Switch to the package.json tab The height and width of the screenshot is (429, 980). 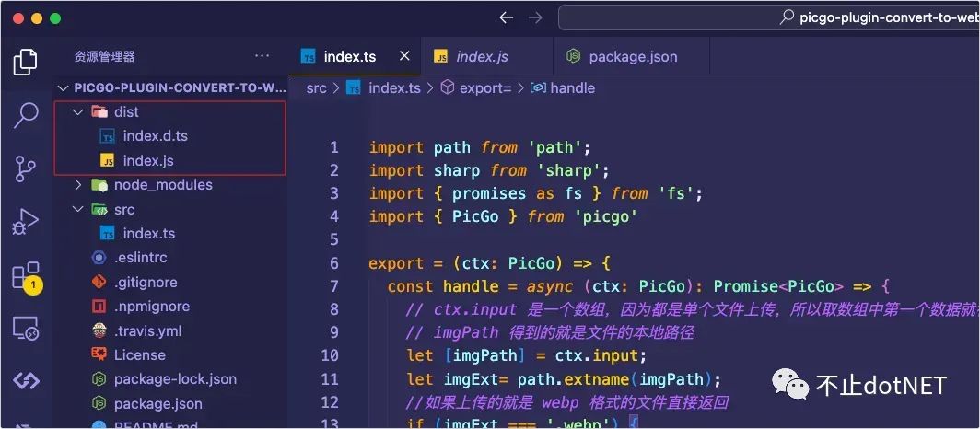coord(633,57)
